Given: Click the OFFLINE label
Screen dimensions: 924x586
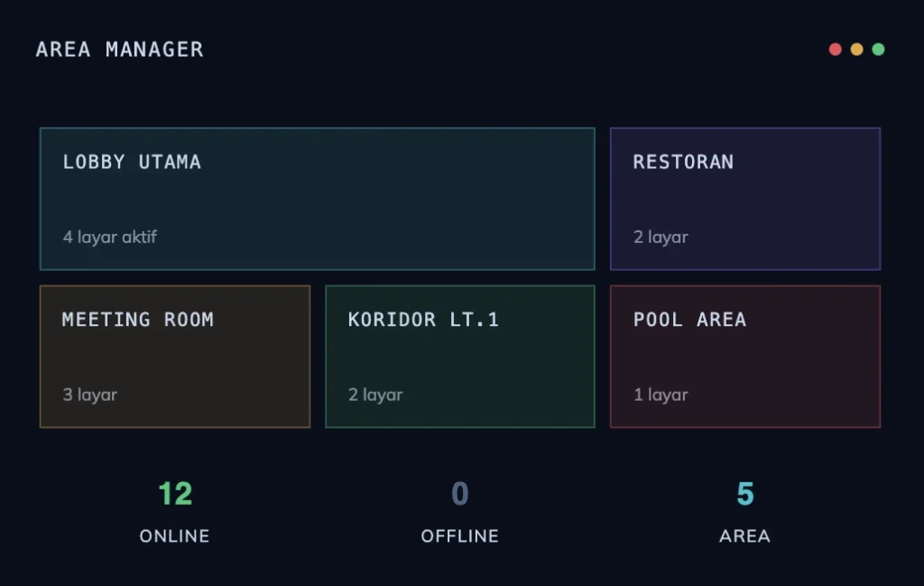Looking at the screenshot, I should coord(459,536).
